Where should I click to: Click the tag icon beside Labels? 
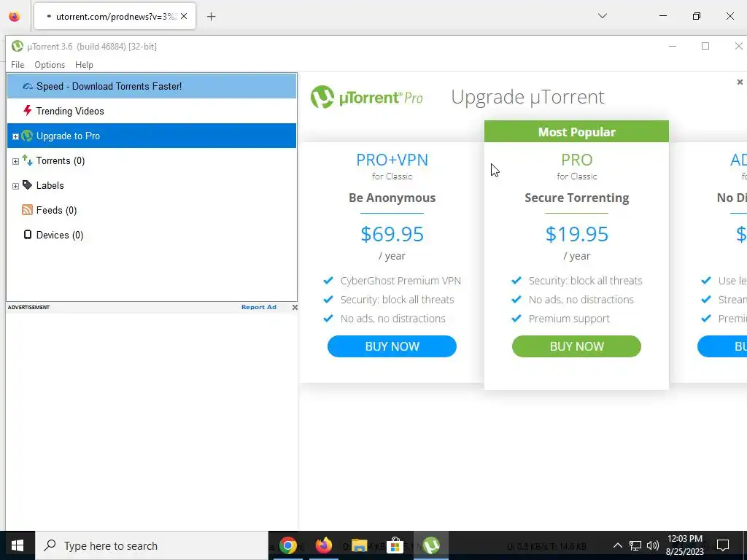pyautogui.click(x=27, y=185)
